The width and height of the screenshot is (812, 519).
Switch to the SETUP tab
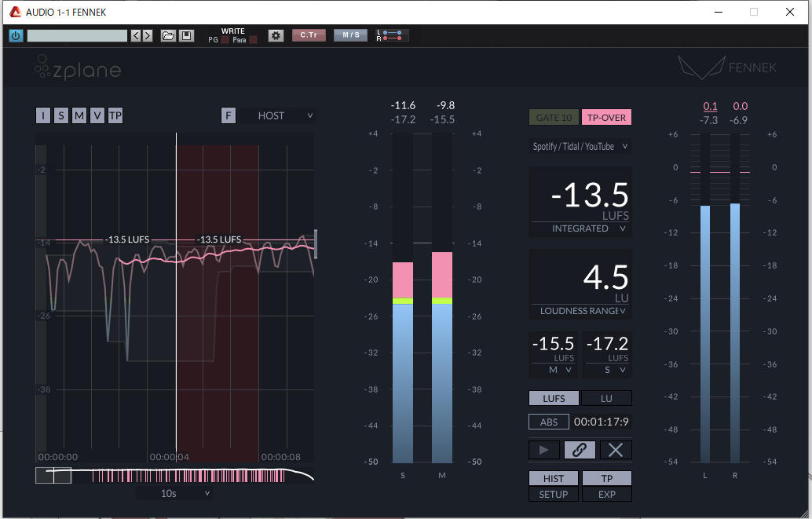tap(554, 494)
